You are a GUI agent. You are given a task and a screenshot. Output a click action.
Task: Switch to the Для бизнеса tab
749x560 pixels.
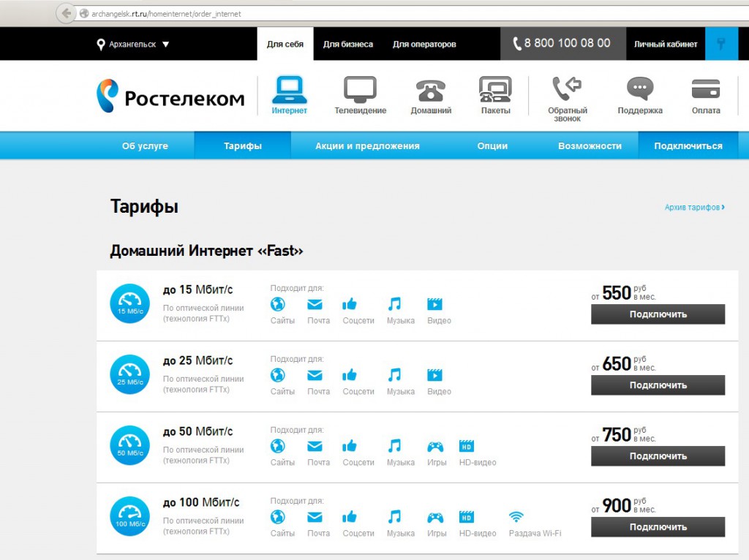point(348,45)
